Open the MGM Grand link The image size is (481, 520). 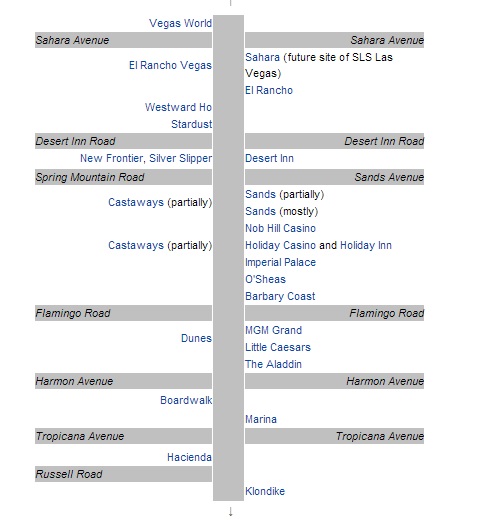[273, 330]
